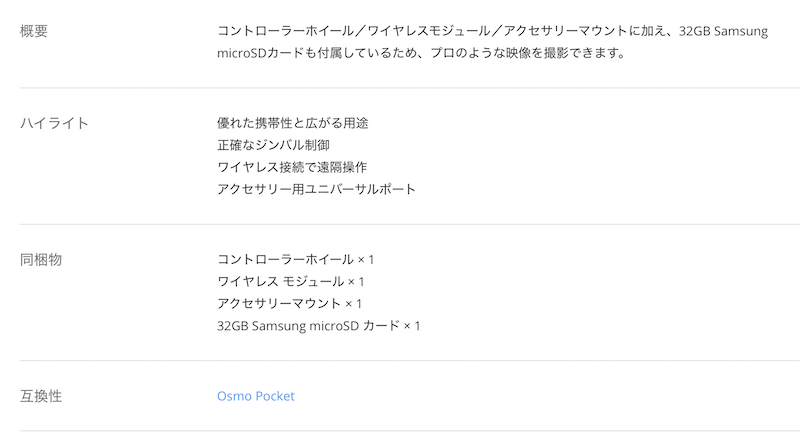Open the Osmo Pocket compatibility link

pyautogui.click(x=256, y=396)
